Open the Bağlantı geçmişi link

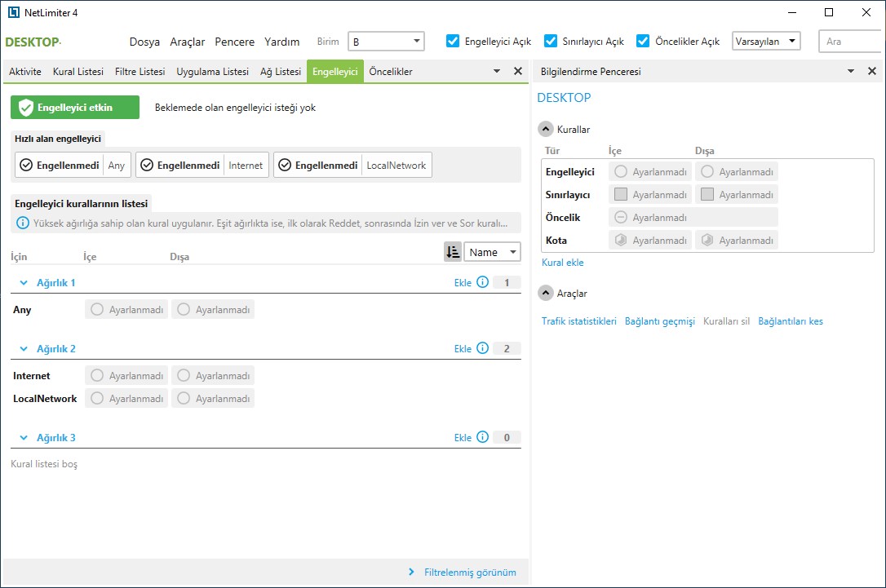click(x=660, y=321)
